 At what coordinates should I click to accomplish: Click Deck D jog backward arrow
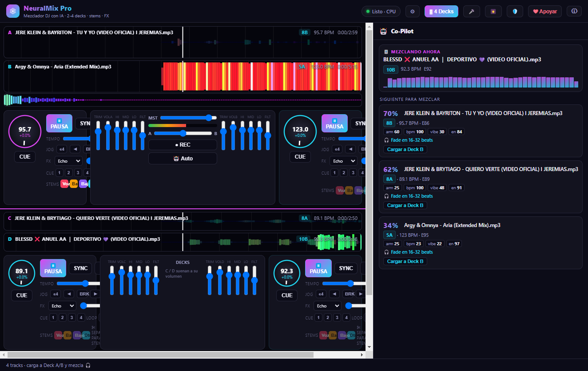point(334,294)
